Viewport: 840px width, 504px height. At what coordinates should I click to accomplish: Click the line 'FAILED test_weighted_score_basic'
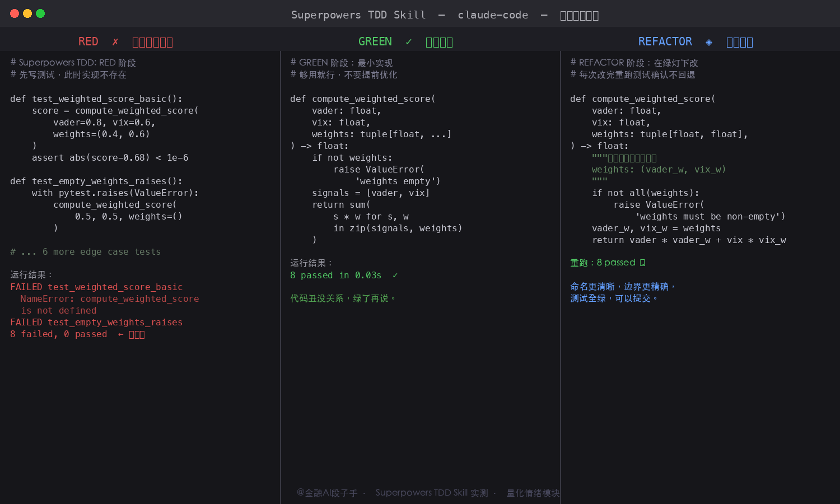click(x=96, y=287)
